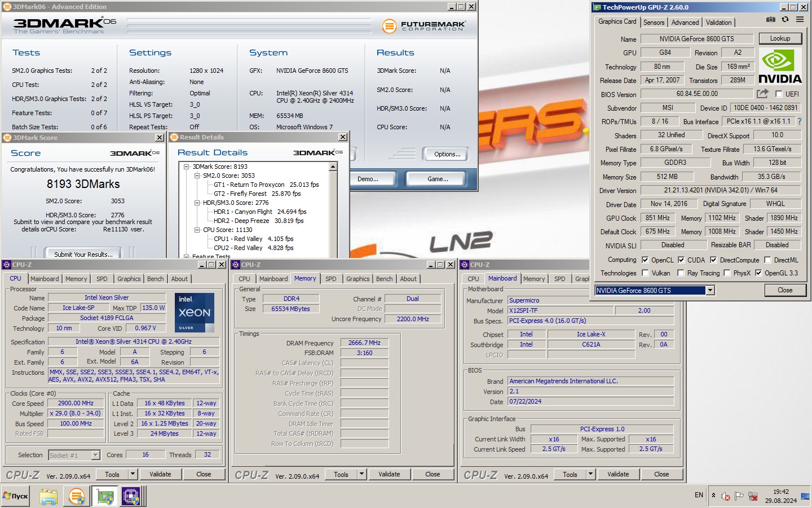Open the Tools dropdown arrow in the CPU-Z window on the Mainboard tab
This screenshot has height=508, width=812.
pos(591,474)
